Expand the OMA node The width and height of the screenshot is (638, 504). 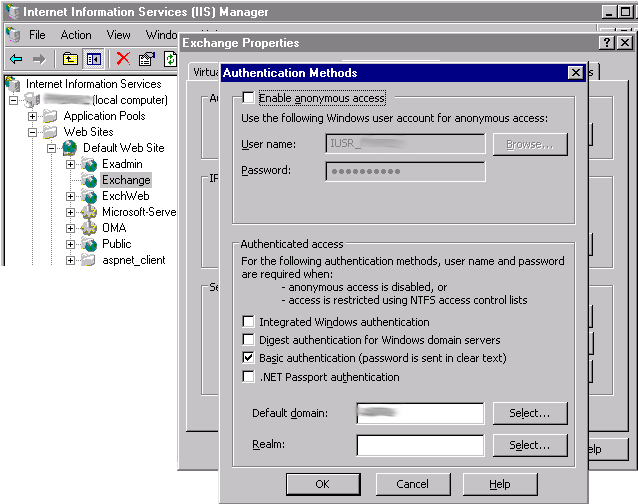click(x=70, y=228)
